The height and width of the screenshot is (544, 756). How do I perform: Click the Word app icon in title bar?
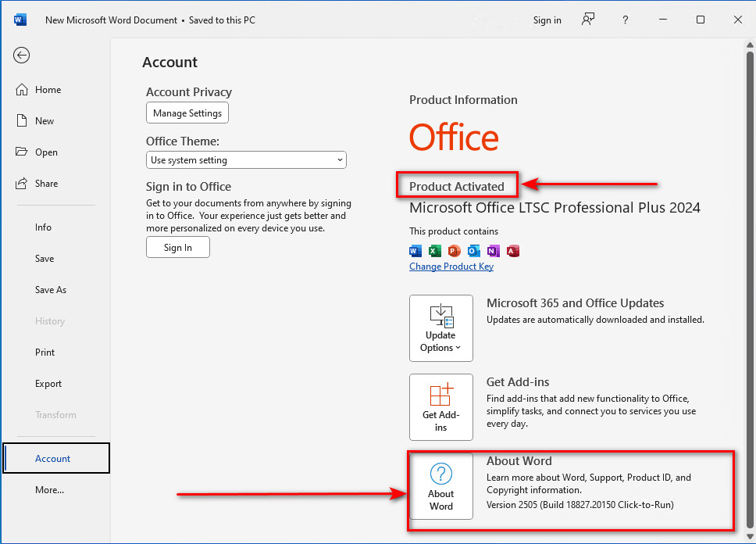[x=20, y=20]
